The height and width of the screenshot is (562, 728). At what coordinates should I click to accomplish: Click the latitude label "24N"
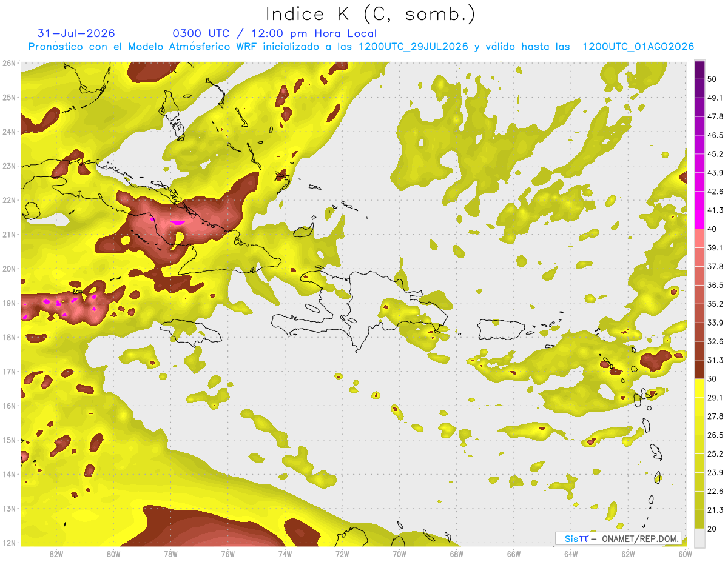(x=9, y=132)
